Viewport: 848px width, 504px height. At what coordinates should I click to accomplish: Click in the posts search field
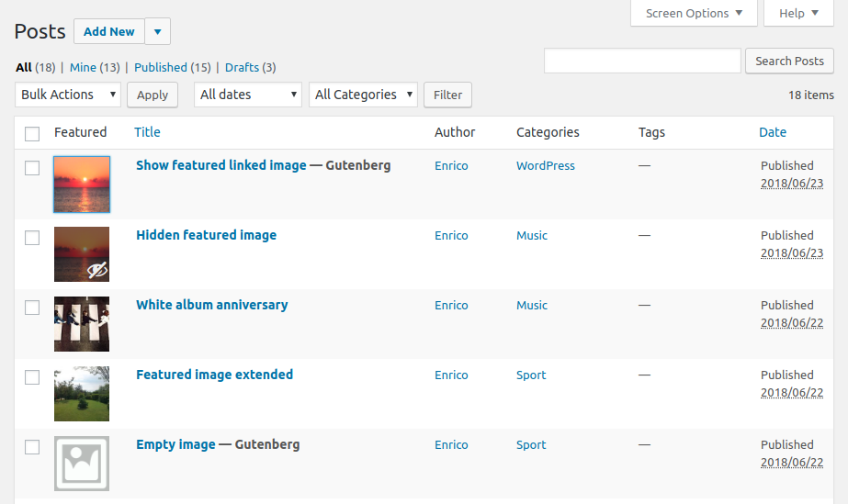pos(642,62)
